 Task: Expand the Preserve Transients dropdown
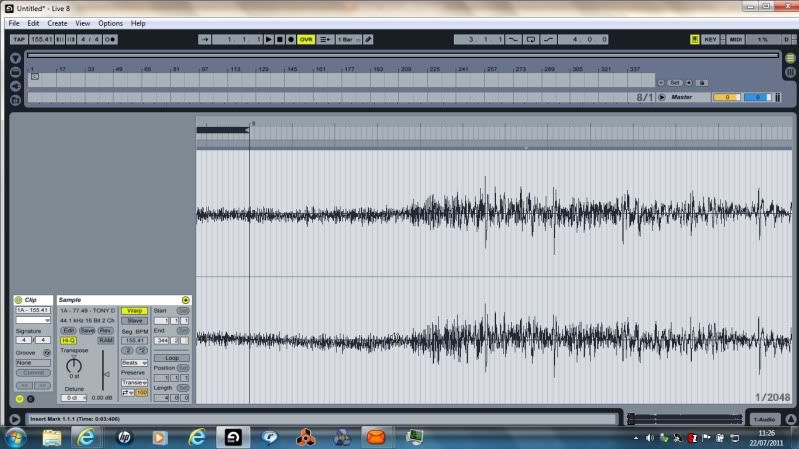(x=134, y=381)
